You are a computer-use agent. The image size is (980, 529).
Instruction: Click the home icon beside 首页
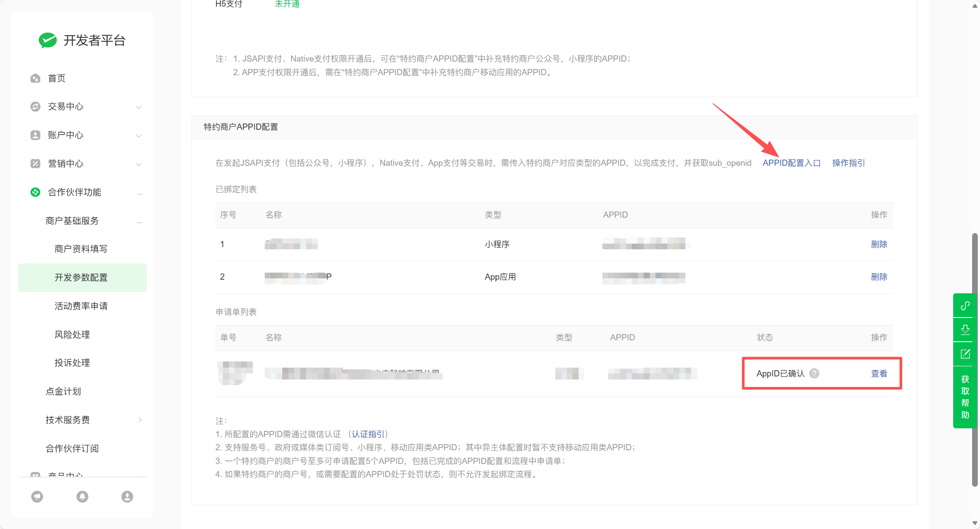pos(36,78)
